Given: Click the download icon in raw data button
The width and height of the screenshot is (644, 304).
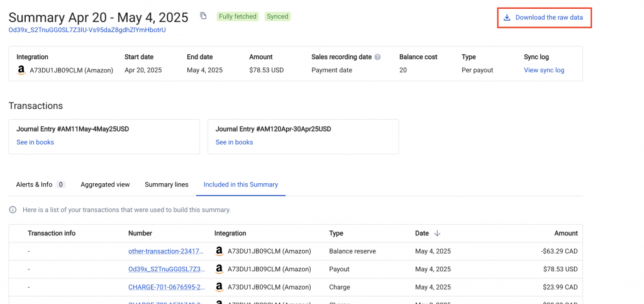Looking at the screenshot, I should [x=507, y=18].
